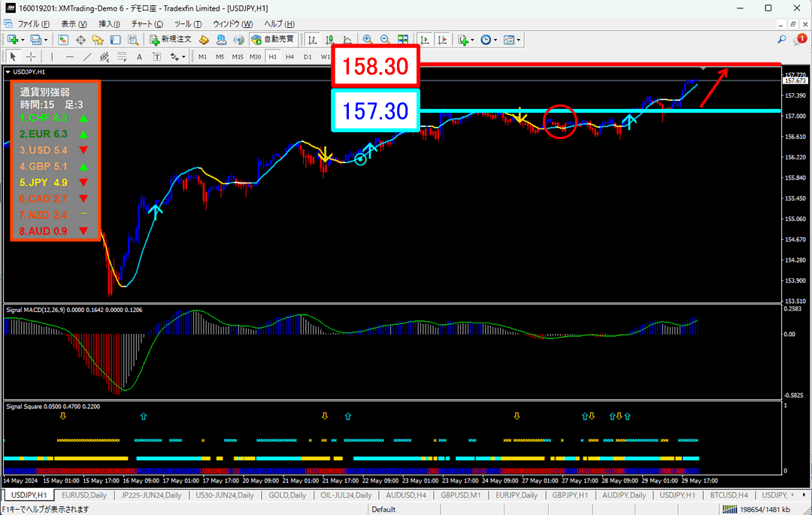Open the ファイル(F) menu
Screen dimensions: 812x515
click(x=34, y=24)
